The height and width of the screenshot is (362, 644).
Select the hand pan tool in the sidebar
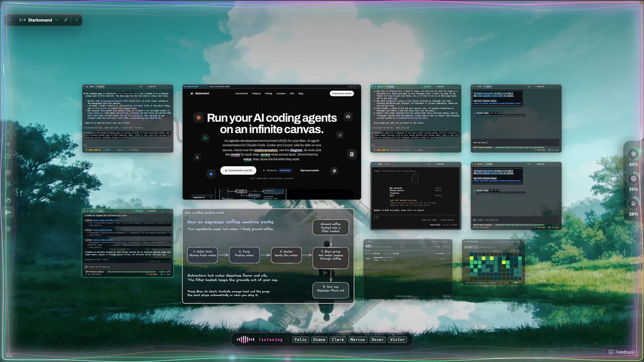pos(8,200)
